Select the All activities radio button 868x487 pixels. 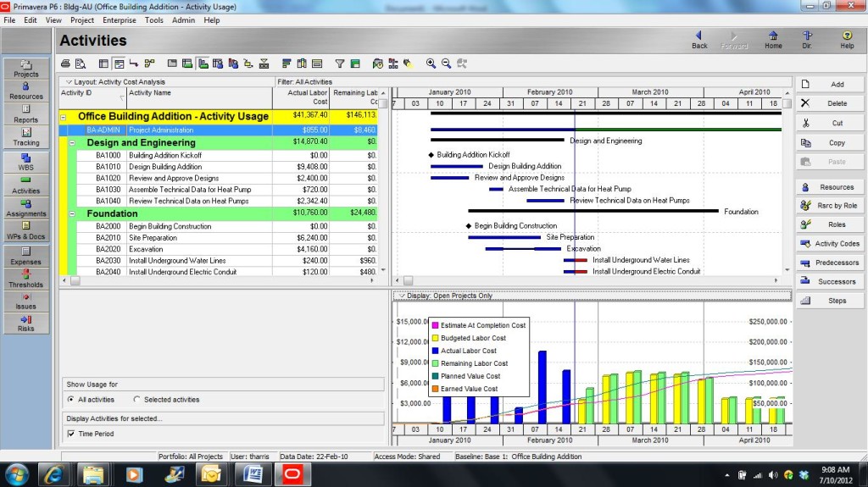[x=71, y=399]
